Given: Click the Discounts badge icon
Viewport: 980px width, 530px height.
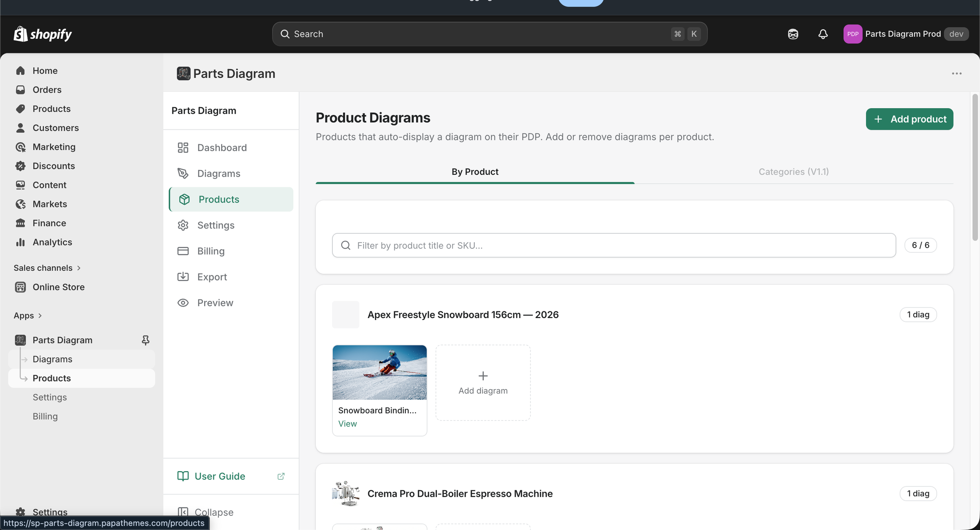Looking at the screenshot, I should [x=20, y=166].
